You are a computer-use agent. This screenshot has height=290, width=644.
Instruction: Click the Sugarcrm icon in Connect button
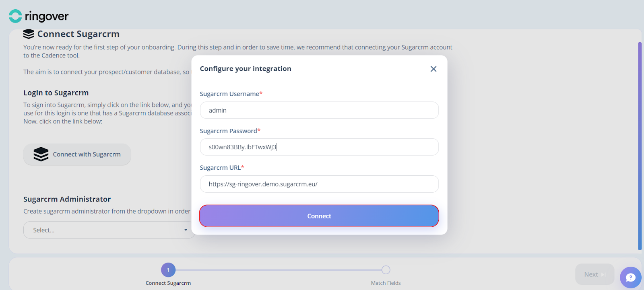click(x=41, y=154)
